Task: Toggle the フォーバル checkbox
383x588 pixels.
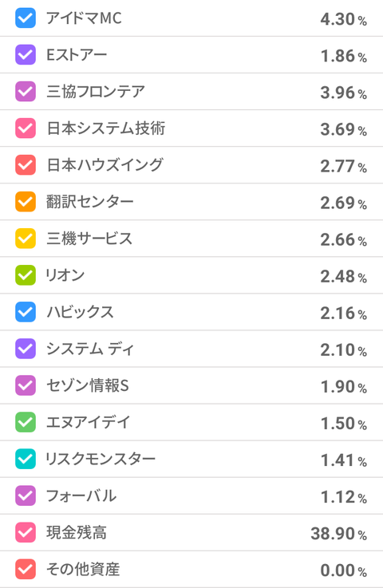Action: (25, 495)
